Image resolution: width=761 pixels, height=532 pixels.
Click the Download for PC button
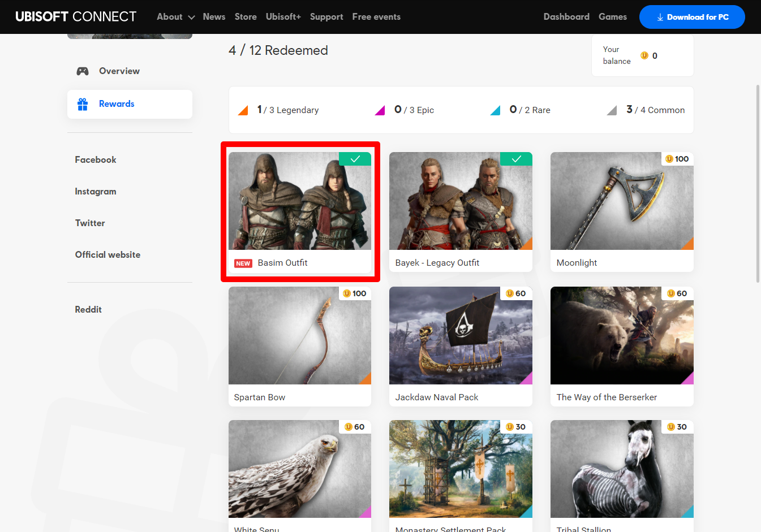pos(692,17)
